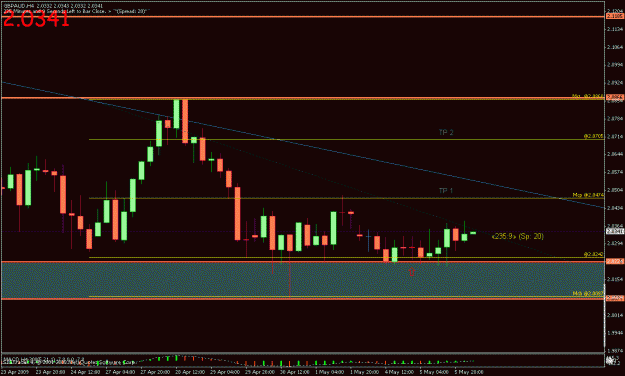
Task: Click the 4 May 12:00 time axis label
Action: click(399, 372)
